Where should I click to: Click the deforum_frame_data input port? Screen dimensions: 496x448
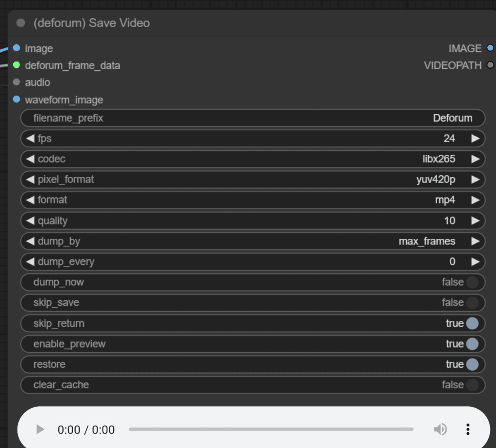(17, 65)
